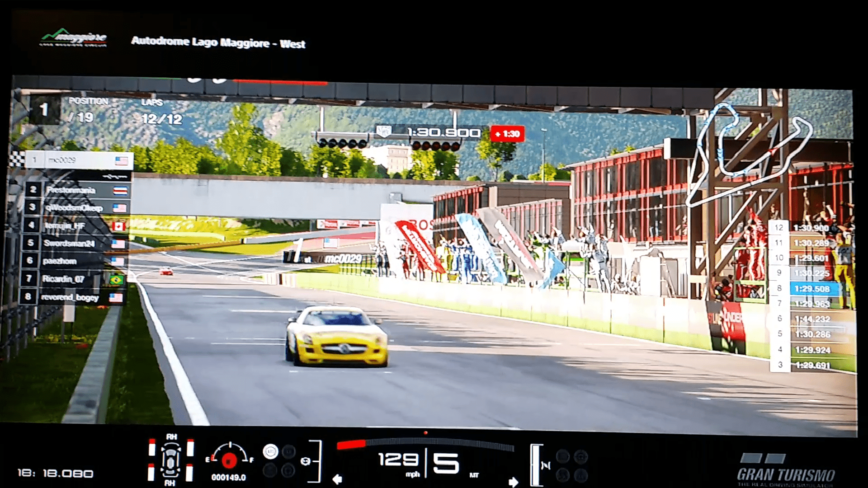Select leaderboard row mc0029
868x488 pixels.
pos(79,160)
